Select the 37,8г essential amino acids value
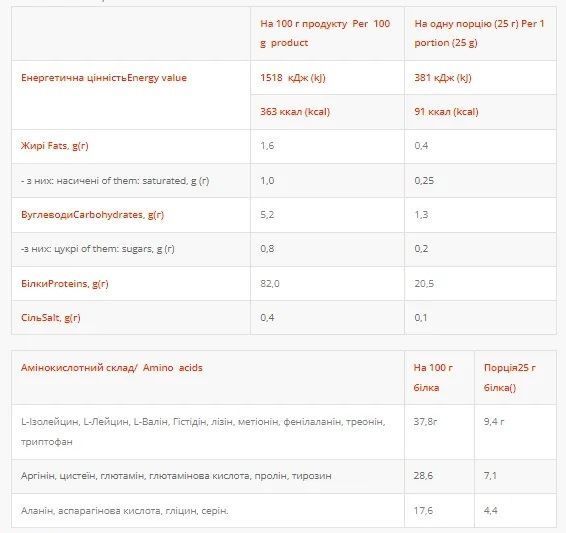This screenshot has height=533, width=566. click(425, 421)
